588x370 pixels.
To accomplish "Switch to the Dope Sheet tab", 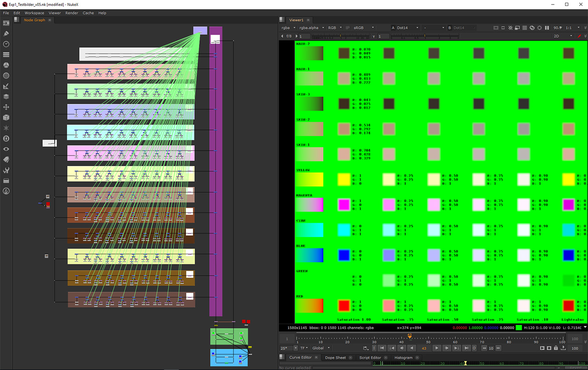I will tap(335, 358).
